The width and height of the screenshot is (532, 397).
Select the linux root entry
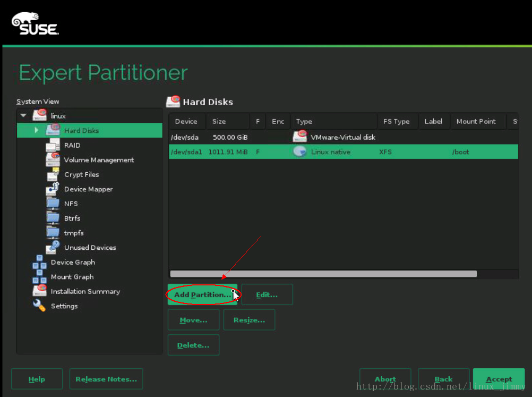tap(58, 116)
